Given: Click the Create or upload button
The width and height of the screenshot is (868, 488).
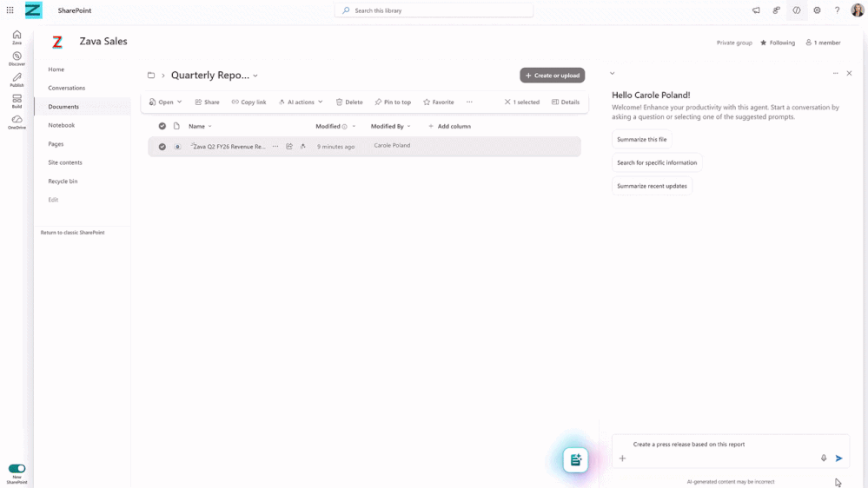Looking at the screenshot, I should point(552,76).
